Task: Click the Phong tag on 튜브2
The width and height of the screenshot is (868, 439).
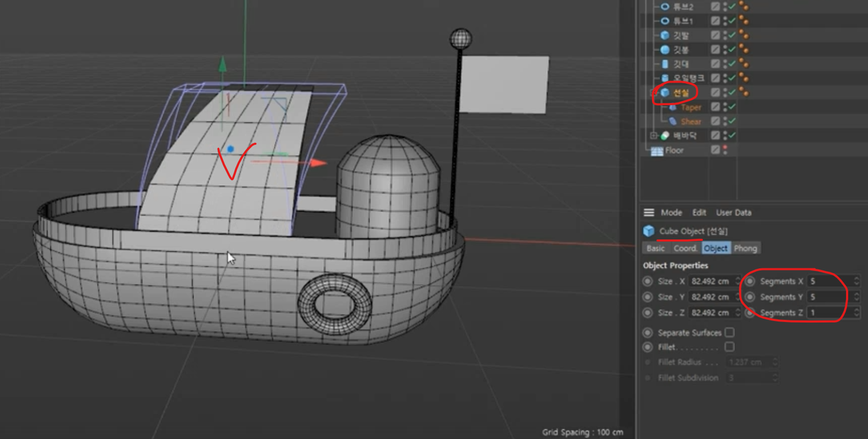Action: click(x=744, y=6)
